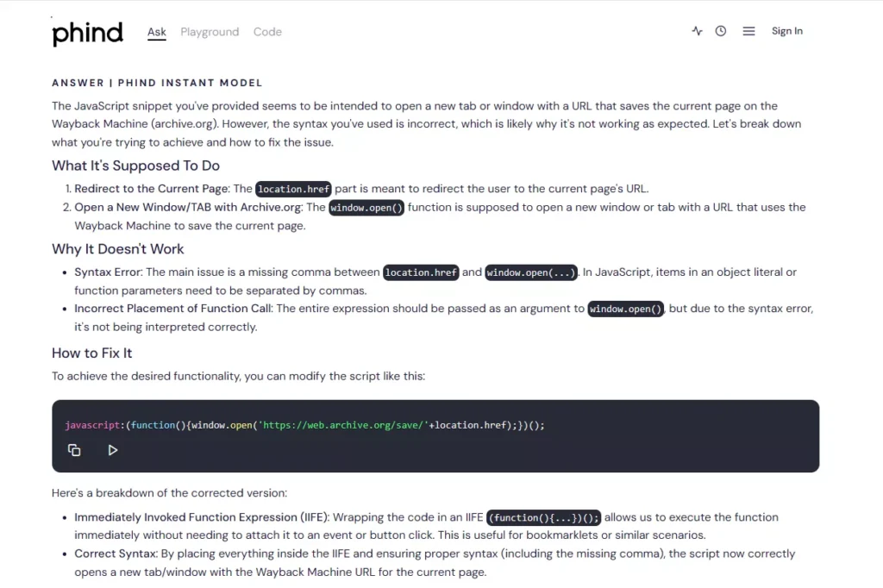Switch to the Ask tab
This screenshot has width=883, height=588.
pos(156,32)
